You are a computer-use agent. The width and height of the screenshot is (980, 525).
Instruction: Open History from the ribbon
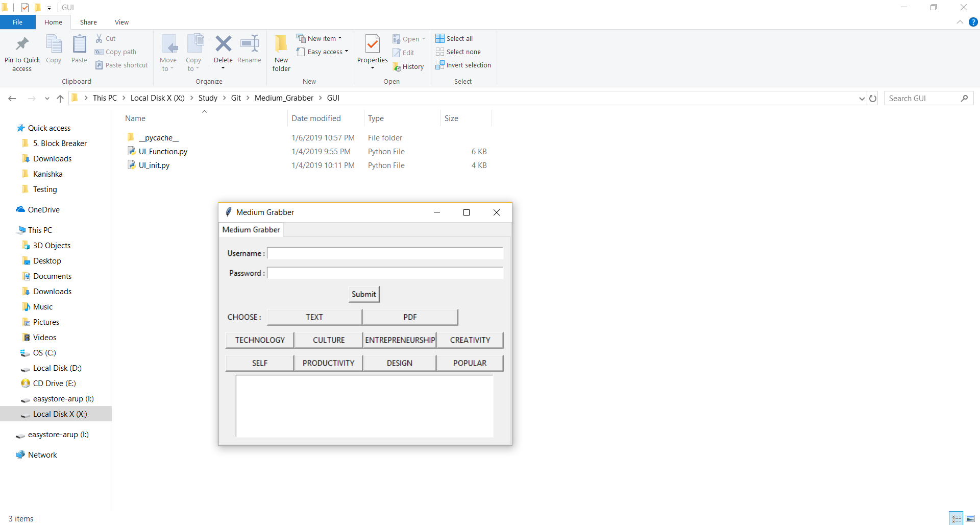pos(408,67)
